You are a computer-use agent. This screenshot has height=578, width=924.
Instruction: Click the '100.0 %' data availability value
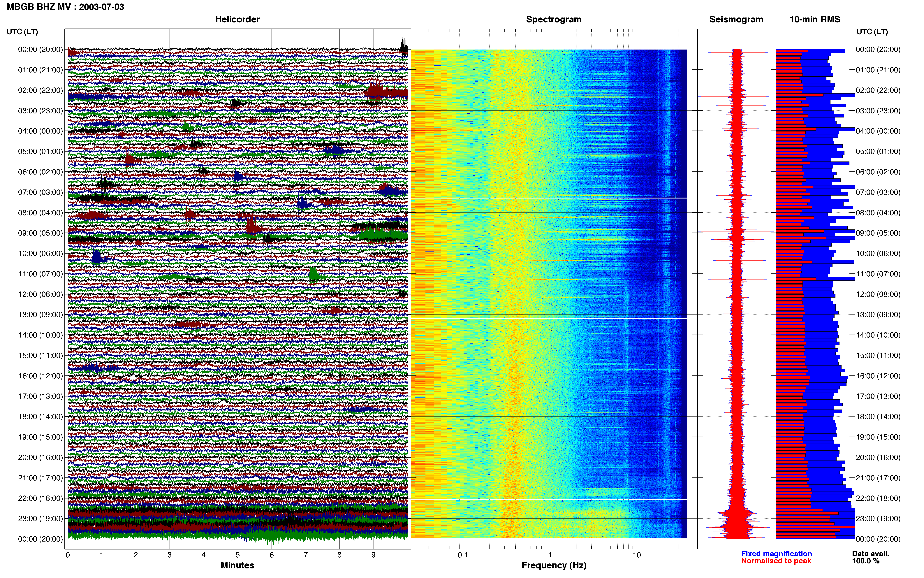tap(865, 561)
